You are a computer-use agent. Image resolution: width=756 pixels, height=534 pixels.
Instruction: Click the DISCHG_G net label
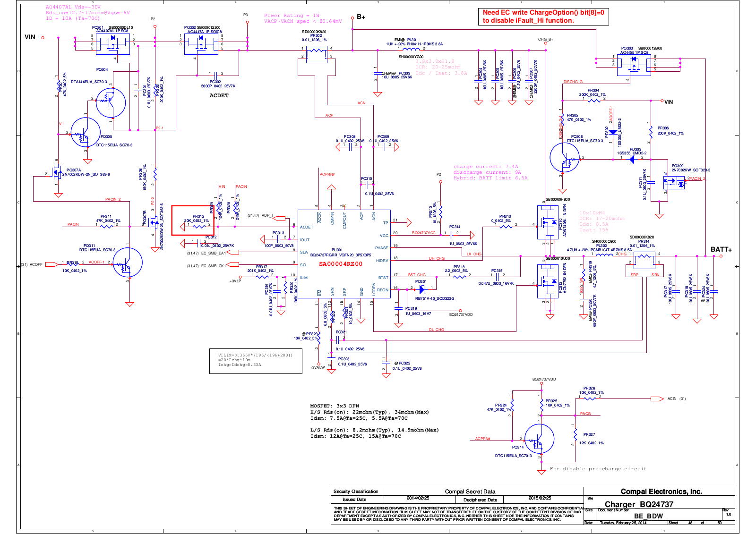[573, 82]
